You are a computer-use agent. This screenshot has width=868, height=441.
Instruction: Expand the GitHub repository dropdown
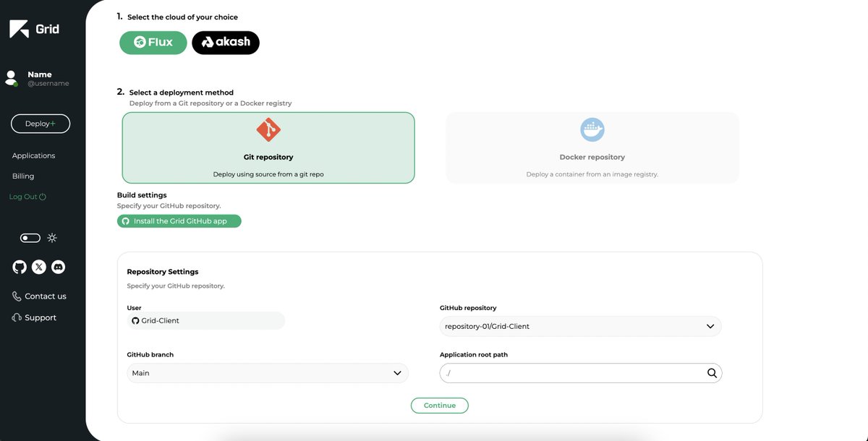coord(581,326)
